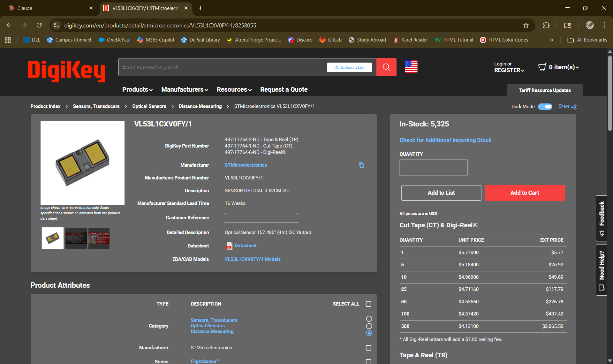Click the DigiKey logo
Viewport: 613px width, 364px height.
66,71
